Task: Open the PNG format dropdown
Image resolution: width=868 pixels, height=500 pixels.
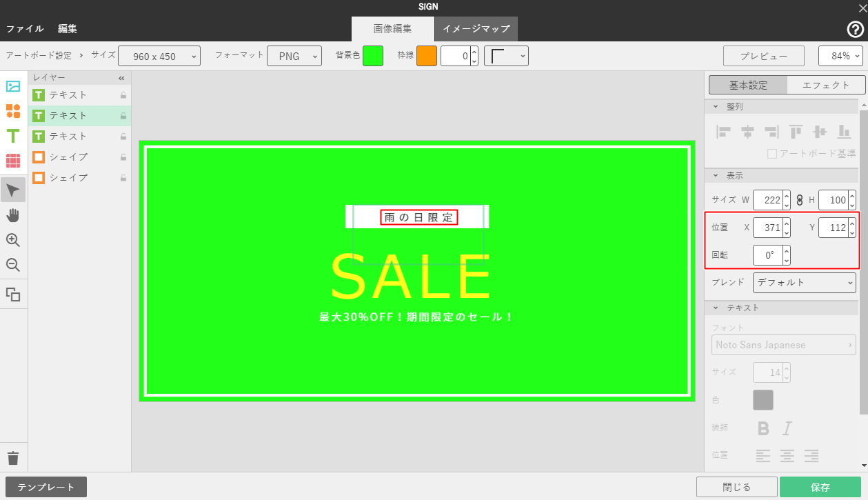Action: pos(294,56)
